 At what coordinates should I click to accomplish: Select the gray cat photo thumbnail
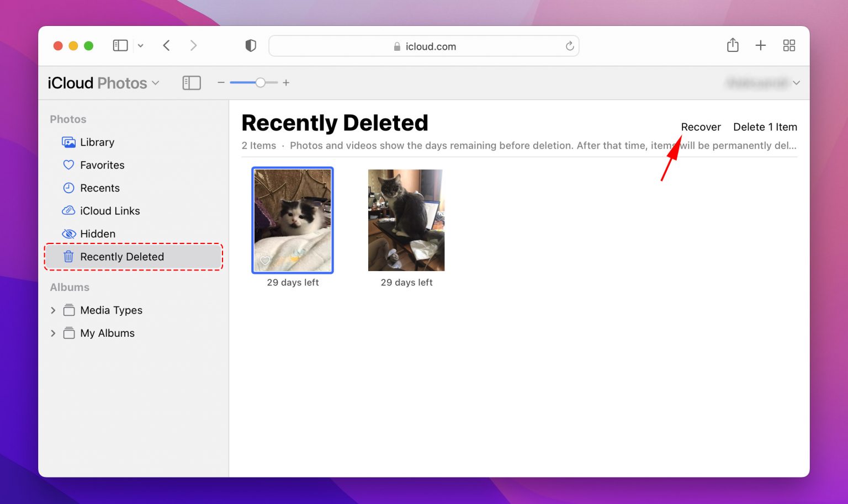[x=406, y=220]
